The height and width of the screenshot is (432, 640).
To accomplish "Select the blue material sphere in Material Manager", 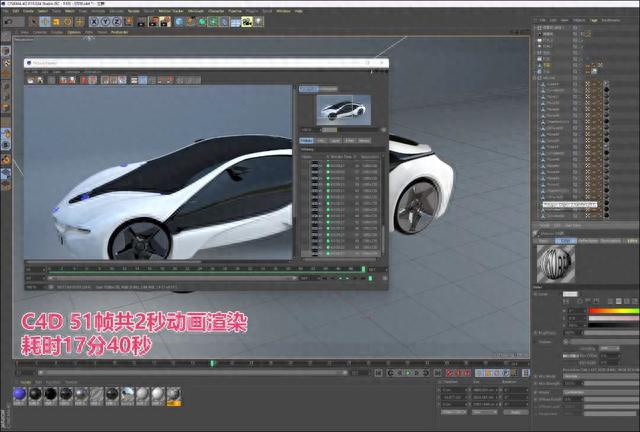I will [x=20, y=394].
